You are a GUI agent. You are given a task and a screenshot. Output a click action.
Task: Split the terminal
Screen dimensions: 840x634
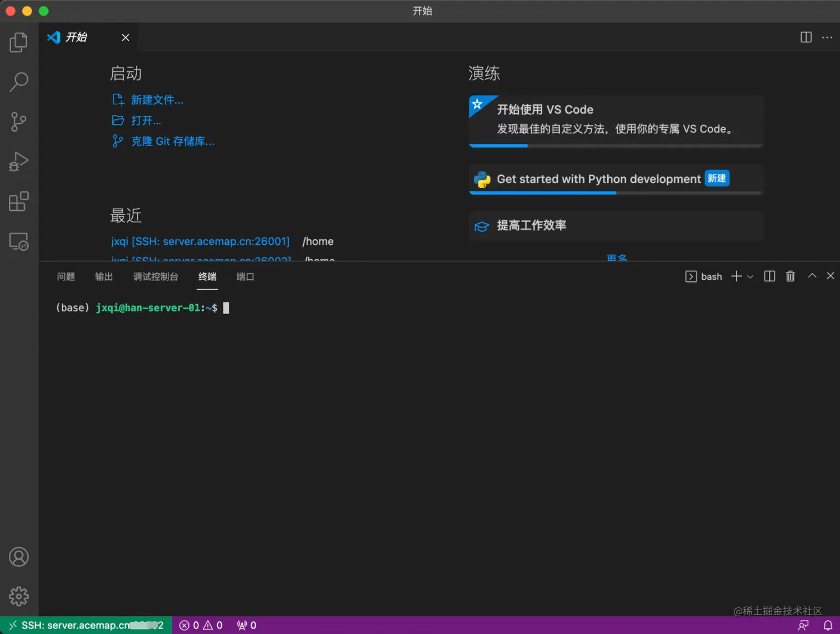coord(769,276)
